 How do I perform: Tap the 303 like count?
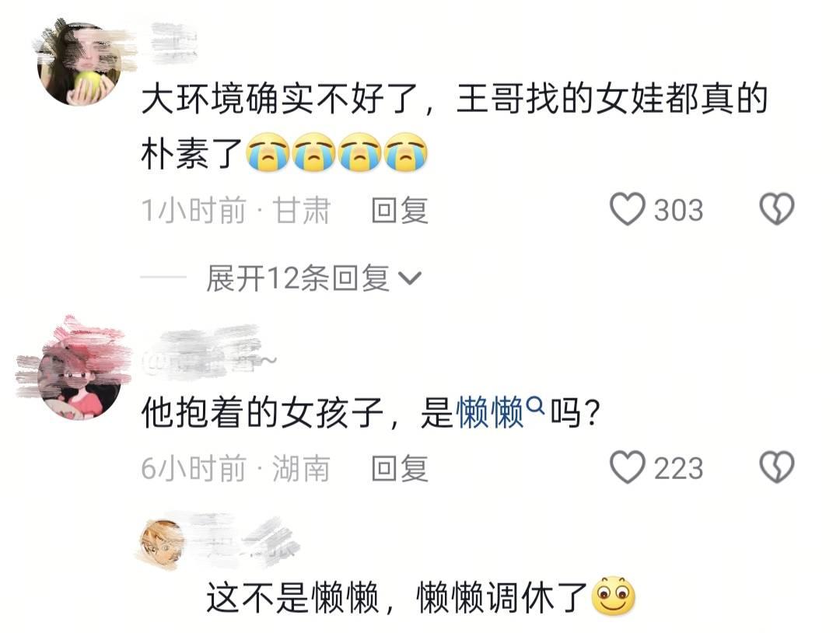click(x=678, y=210)
